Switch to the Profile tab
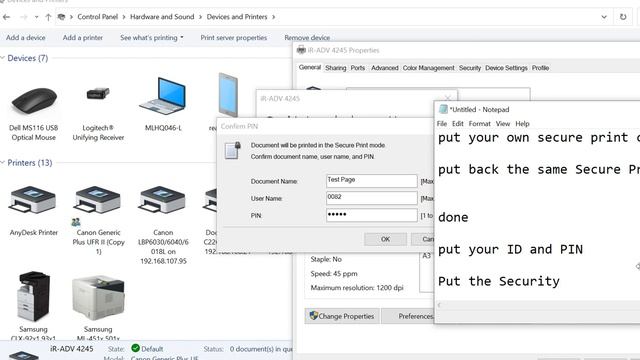Image resolution: width=640 pixels, height=360 pixels. pos(540,68)
